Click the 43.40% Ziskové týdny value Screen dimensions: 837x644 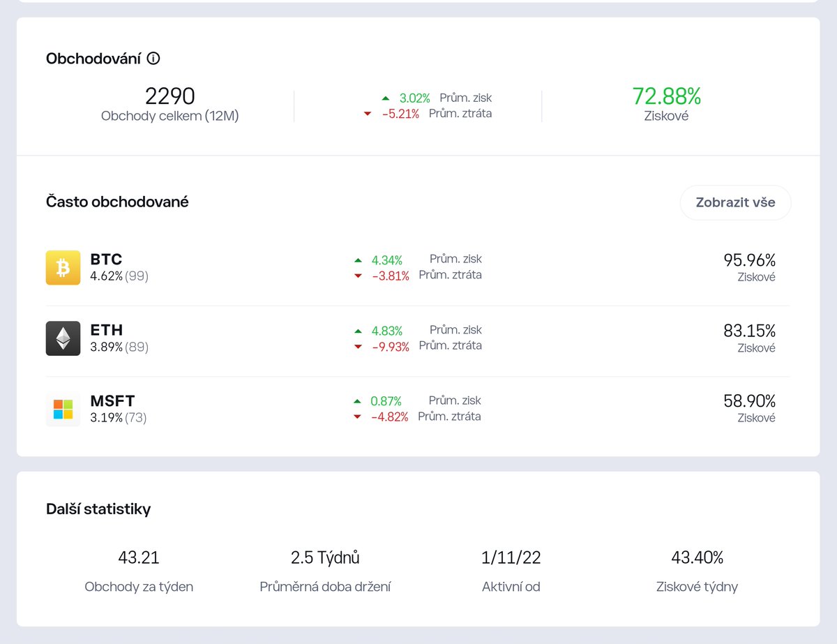pyautogui.click(x=697, y=557)
